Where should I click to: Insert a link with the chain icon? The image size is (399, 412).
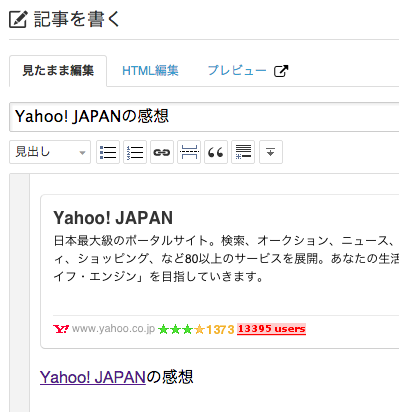point(162,152)
